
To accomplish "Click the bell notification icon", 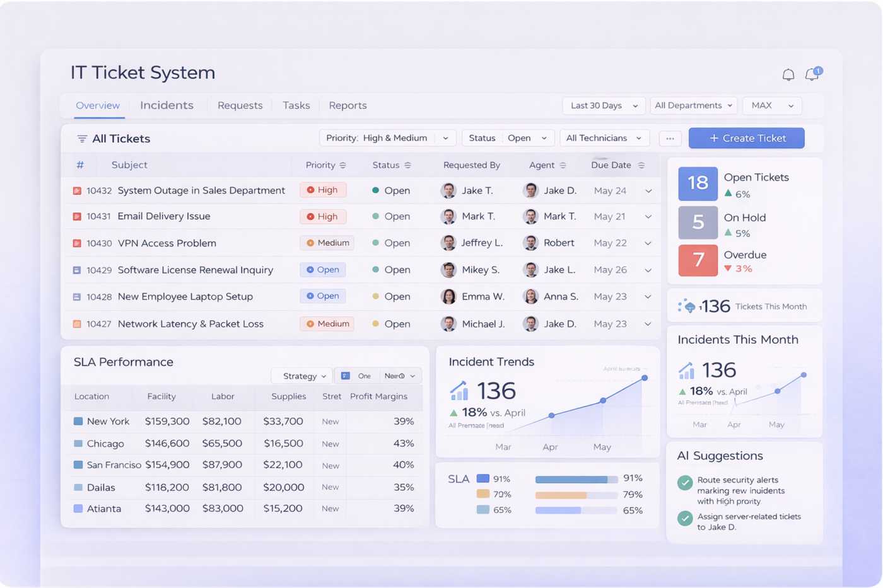I will click(x=788, y=74).
